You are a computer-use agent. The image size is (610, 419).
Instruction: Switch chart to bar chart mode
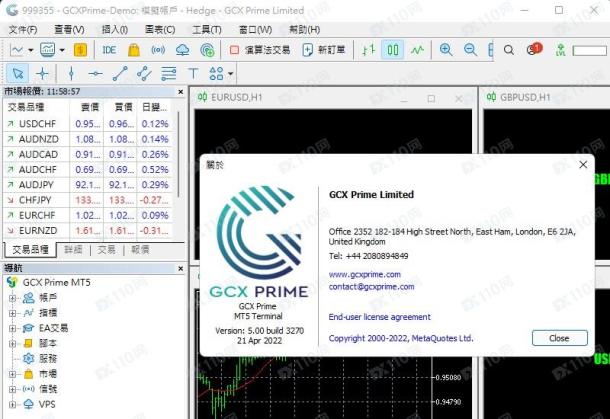[x=368, y=50]
